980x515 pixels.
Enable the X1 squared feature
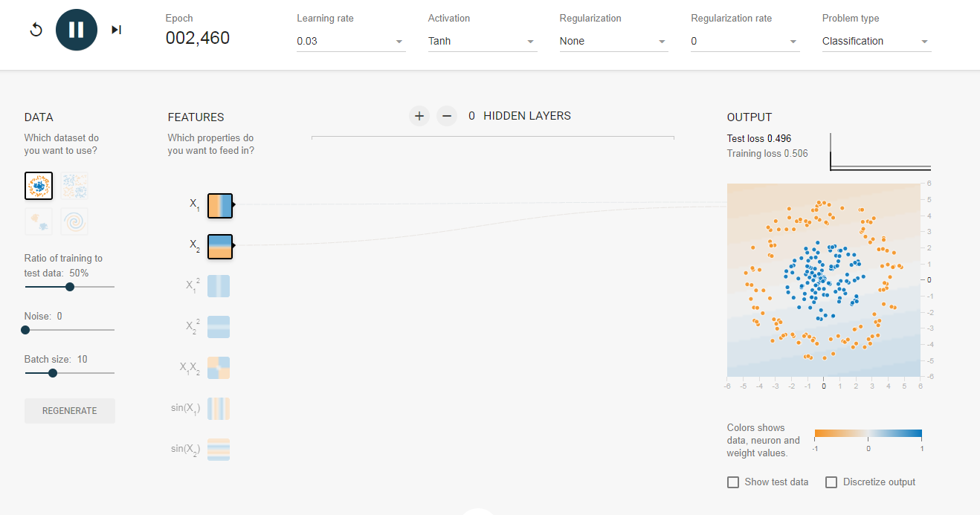pyautogui.click(x=219, y=286)
